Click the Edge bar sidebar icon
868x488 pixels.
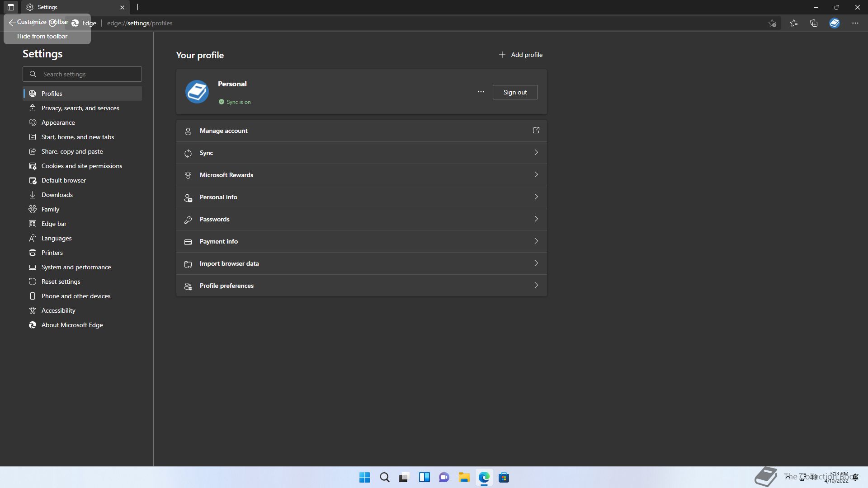pos(33,224)
